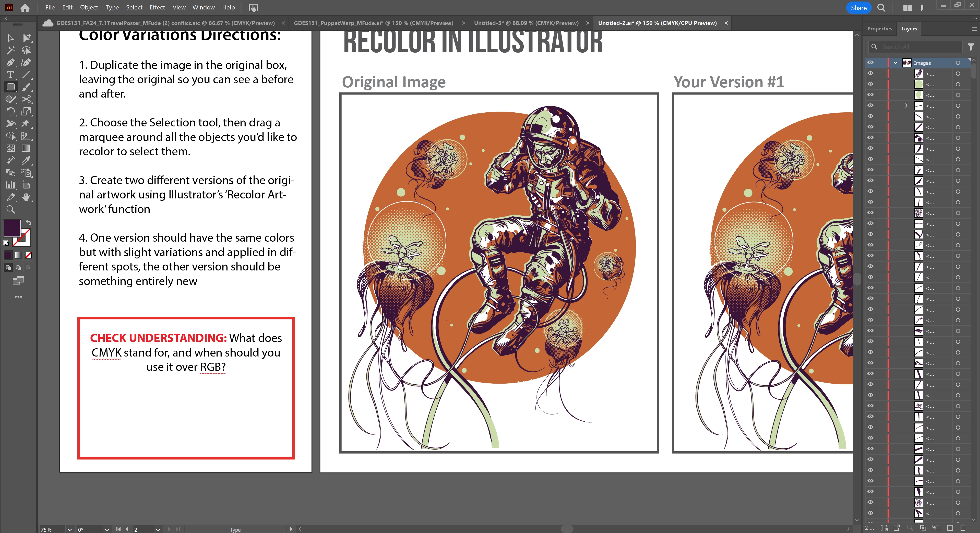980x533 pixels.
Task: Collapse the Images layer chevron
Action: coord(895,63)
